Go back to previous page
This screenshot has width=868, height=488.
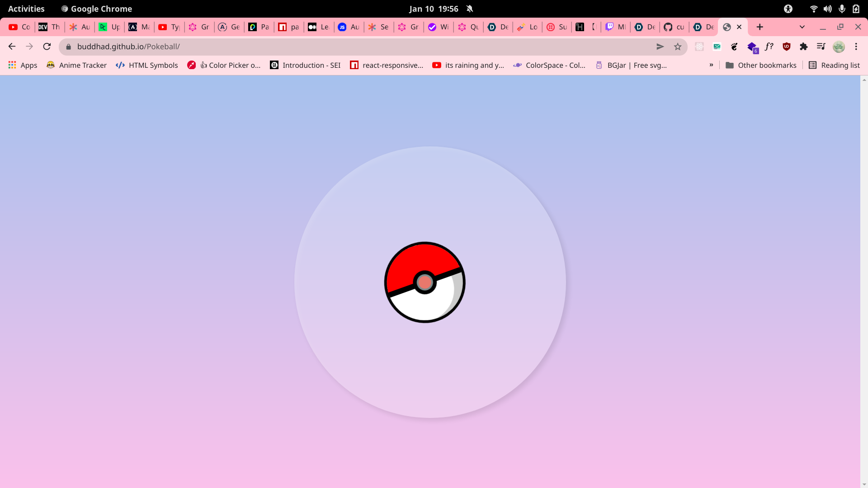point(12,47)
